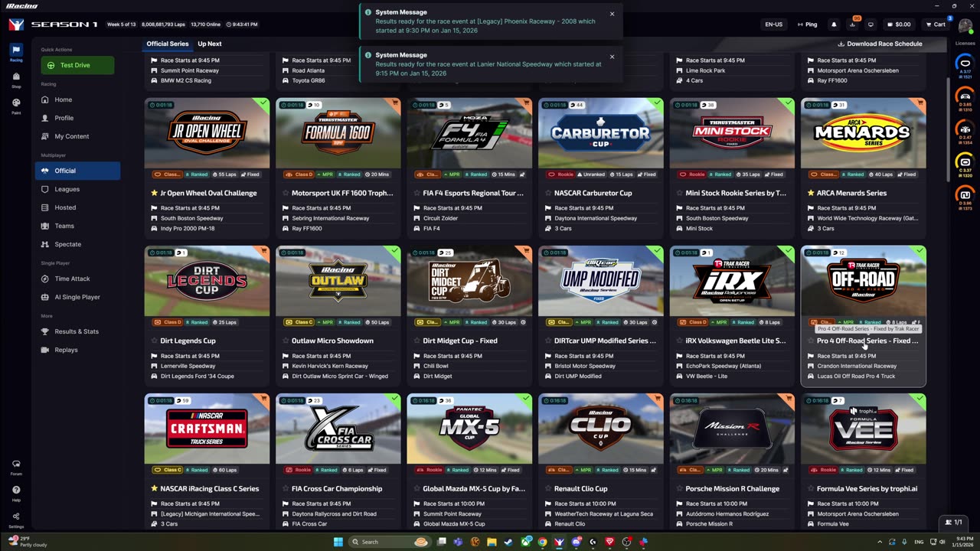
Task: Click the cart corner on Dirt Legends Cup card
Action: click(x=264, y=249)
